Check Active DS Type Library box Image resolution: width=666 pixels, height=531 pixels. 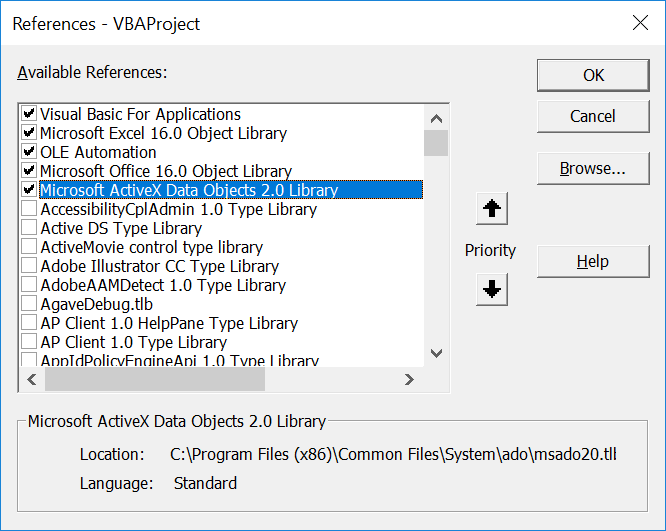pos(28,228)
